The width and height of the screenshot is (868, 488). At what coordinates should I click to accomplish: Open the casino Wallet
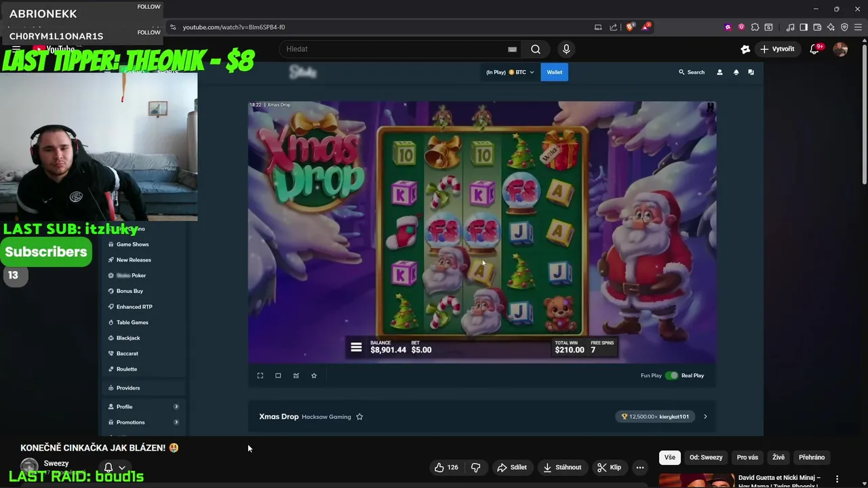tap(555, 72)
